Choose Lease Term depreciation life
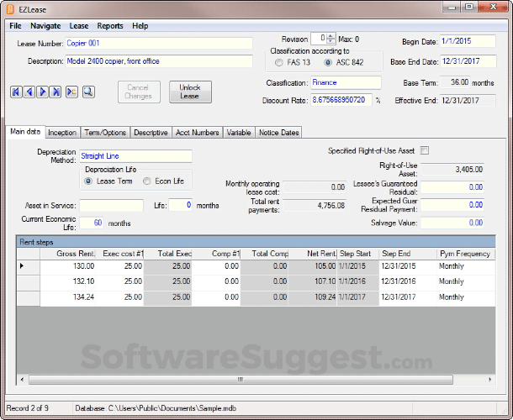 tap(88, 181)
